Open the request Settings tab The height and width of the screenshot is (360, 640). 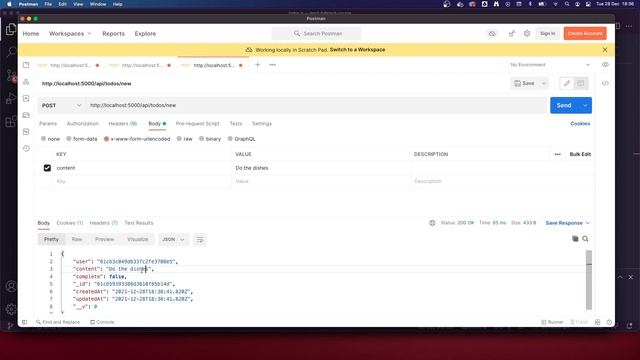pos(262,123)
